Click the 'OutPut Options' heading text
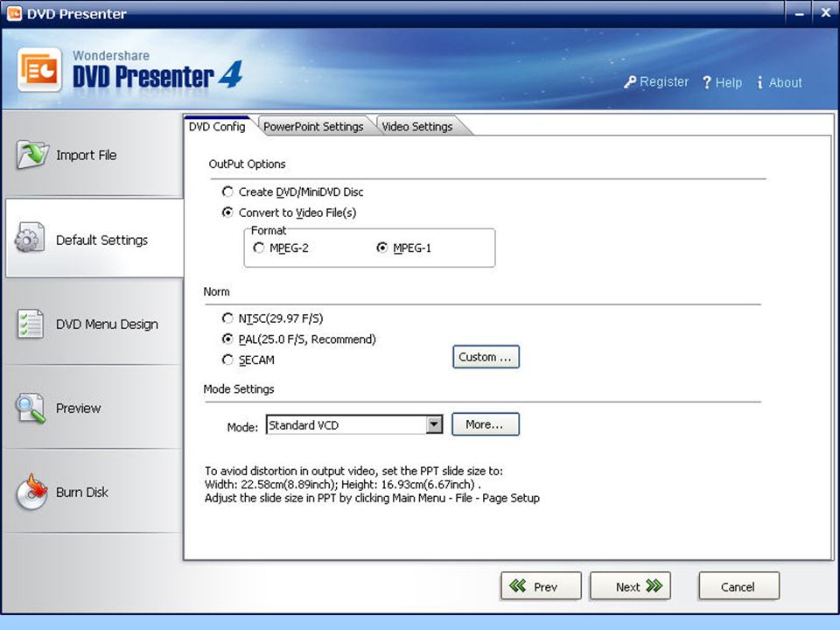This screenshot has height=630, width=840. click(247, 164)
